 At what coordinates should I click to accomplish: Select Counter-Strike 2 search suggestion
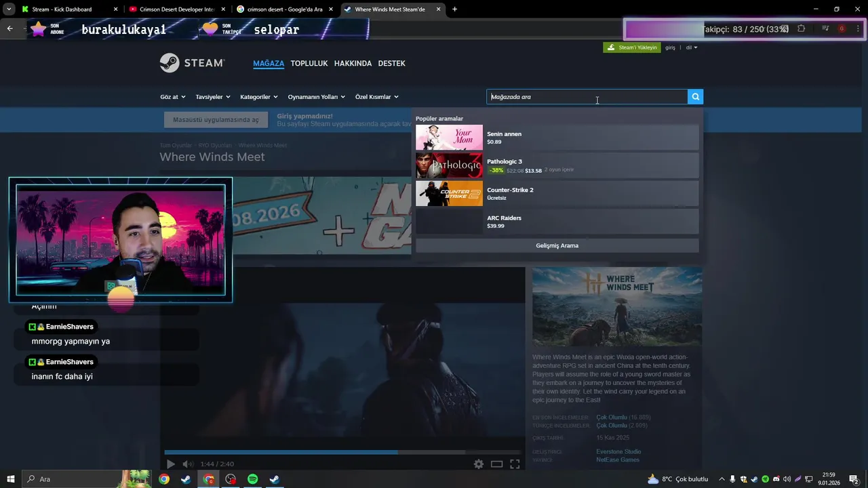coord(557,193)
